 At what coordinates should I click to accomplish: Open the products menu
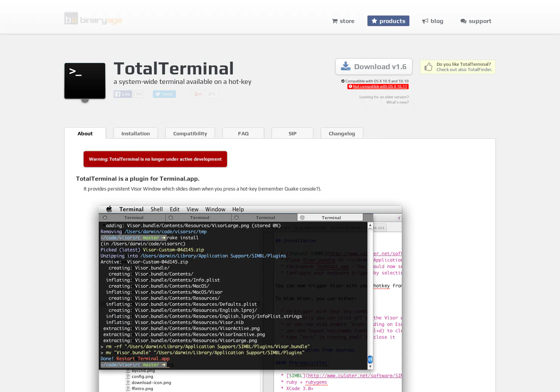click(388, 21)
